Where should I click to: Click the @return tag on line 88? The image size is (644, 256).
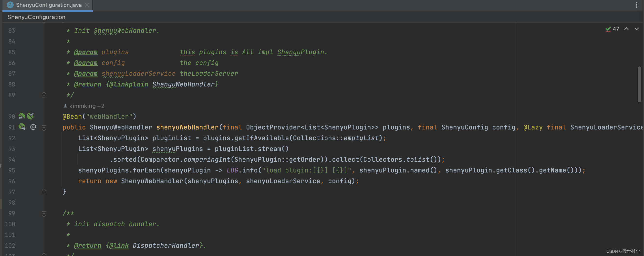pos(88,84)
